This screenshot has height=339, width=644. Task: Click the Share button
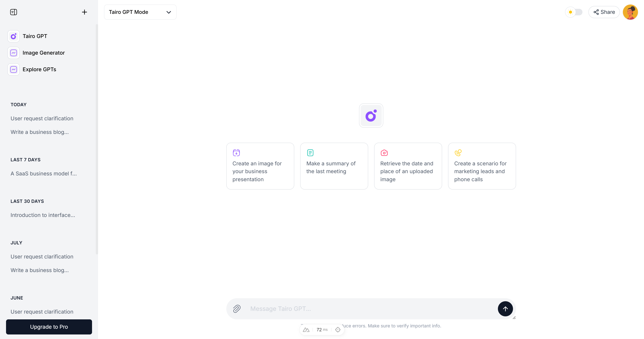point(604,12)
